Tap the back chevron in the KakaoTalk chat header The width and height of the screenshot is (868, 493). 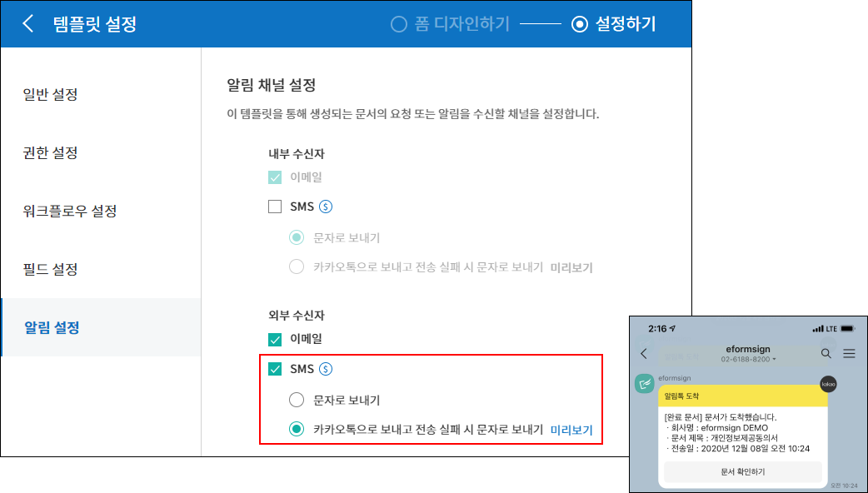(643, 354)
